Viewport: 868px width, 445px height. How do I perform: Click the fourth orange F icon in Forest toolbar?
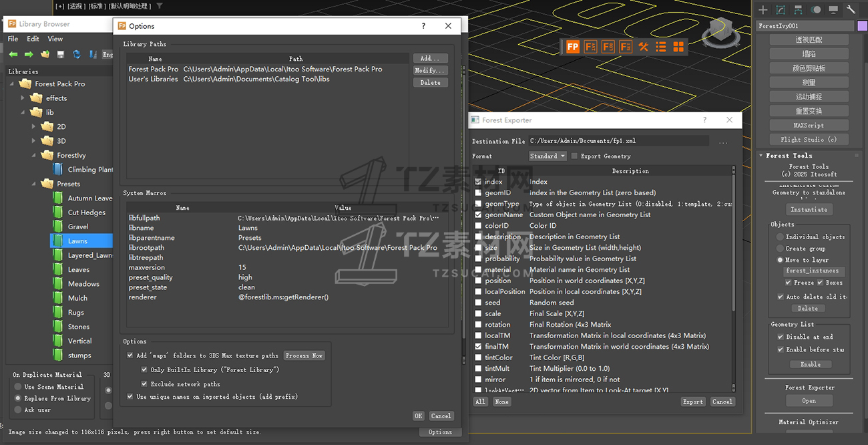coord(626,47)
